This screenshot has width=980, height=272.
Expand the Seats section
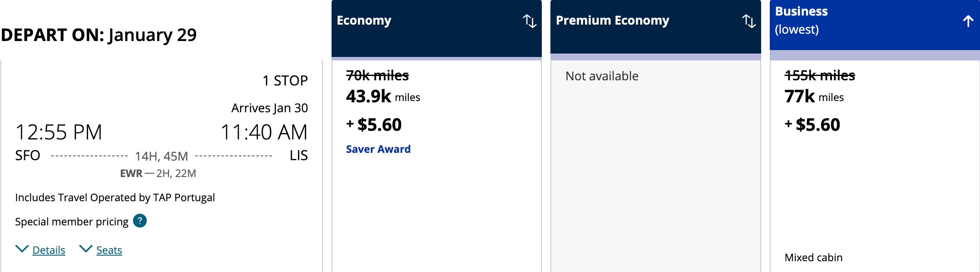[x=108, y=250]
